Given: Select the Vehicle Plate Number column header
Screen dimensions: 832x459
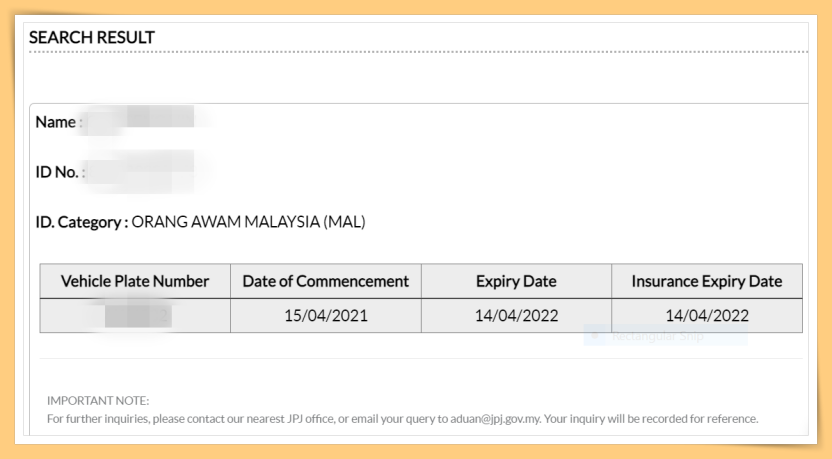Looking at the screenshot, I should tap(135, 281).
